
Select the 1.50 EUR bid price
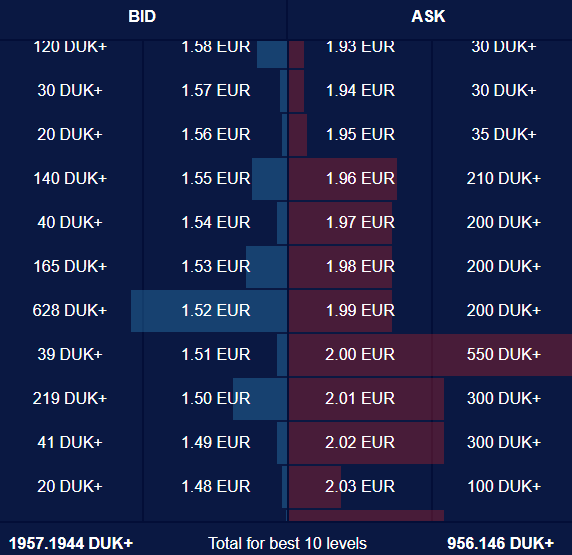click(216, 398)
